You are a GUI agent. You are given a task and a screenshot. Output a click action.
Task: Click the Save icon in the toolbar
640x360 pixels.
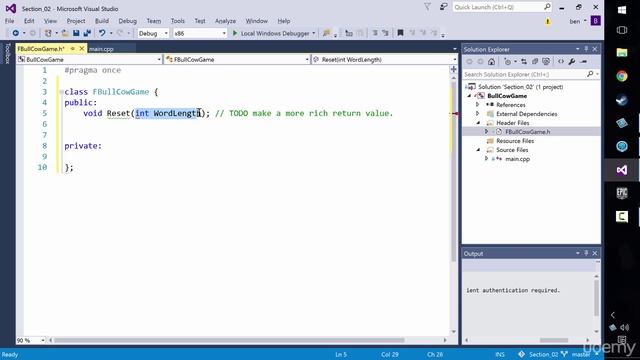click(76, 33)
